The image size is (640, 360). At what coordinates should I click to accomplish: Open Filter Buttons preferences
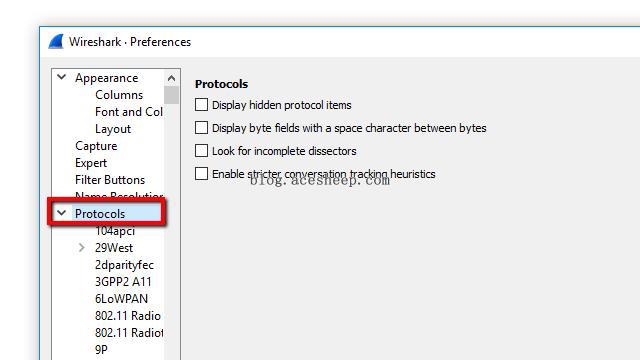tap(110, 180)
